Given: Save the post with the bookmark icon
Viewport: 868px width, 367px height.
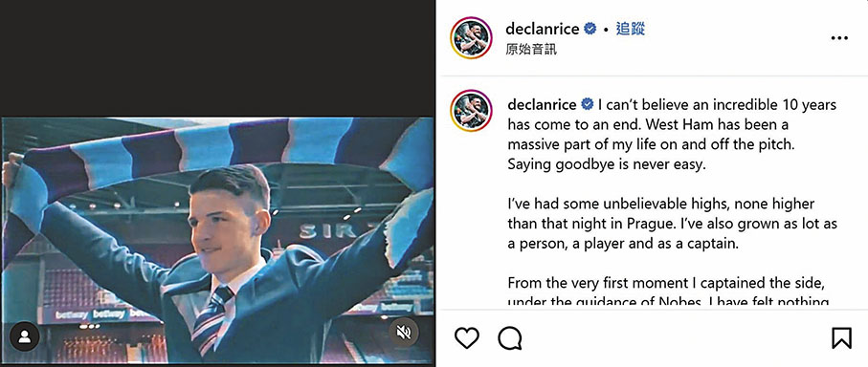Looking at the screenshot, I should (841, 337).
